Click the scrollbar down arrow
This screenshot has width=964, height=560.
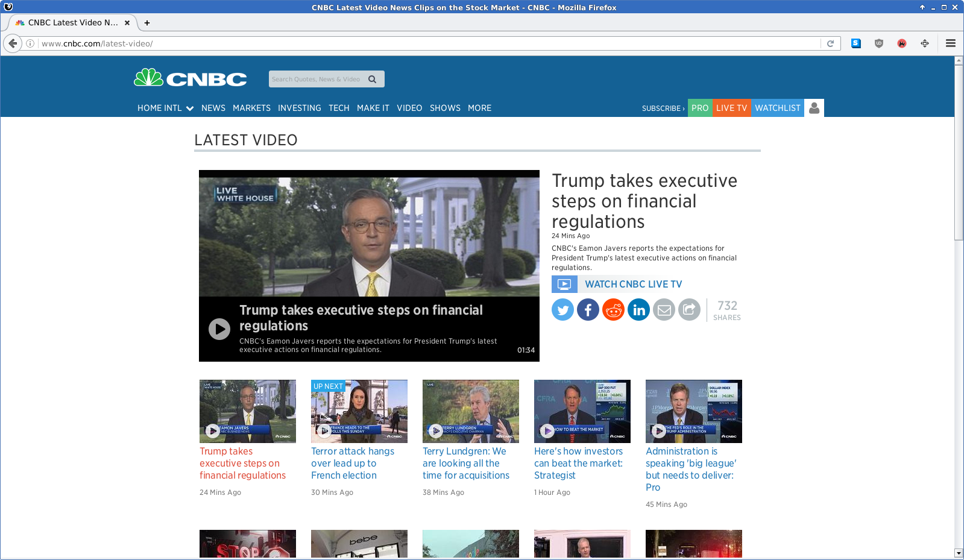tap(959, 553)
